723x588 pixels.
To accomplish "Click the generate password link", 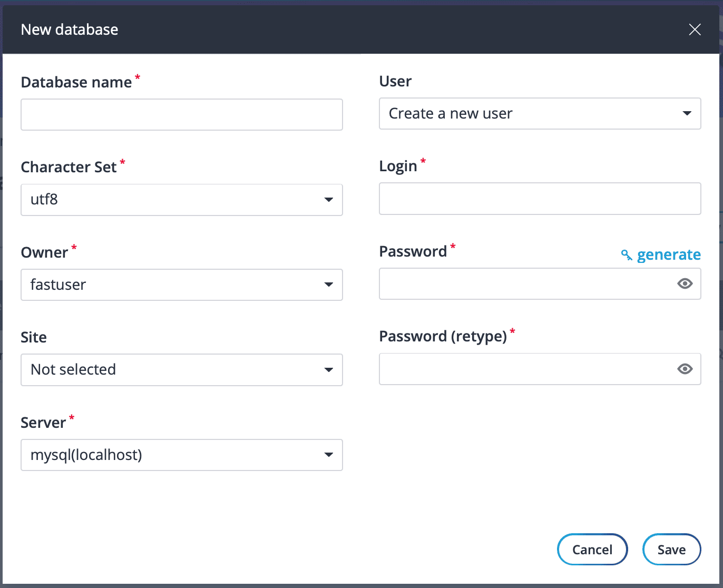I will tap(669, 254).
